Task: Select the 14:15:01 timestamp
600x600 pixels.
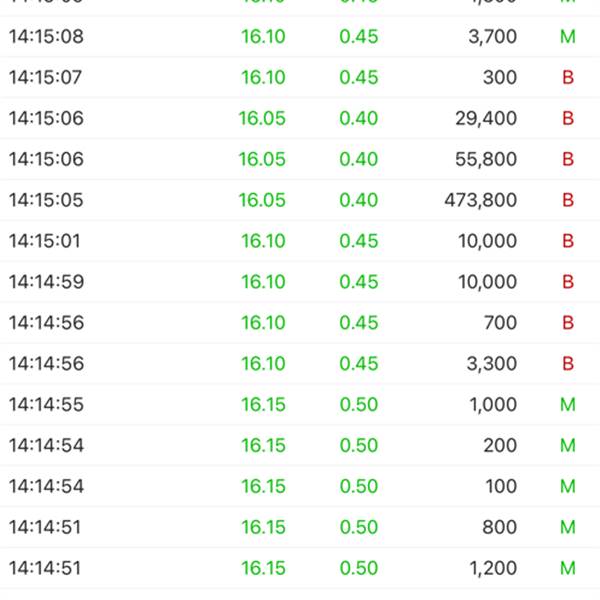Action: pyautogui.click(x=45, y=242)
